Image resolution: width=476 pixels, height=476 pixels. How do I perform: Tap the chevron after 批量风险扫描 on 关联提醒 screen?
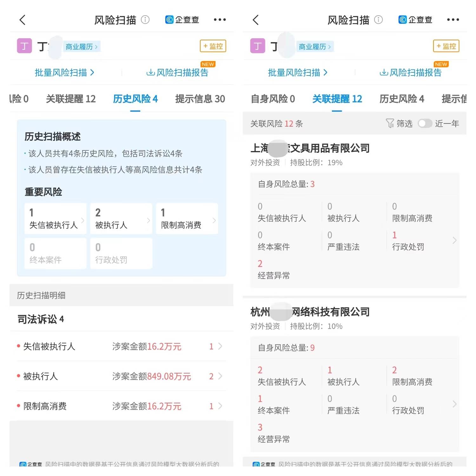tap(325, 73)
